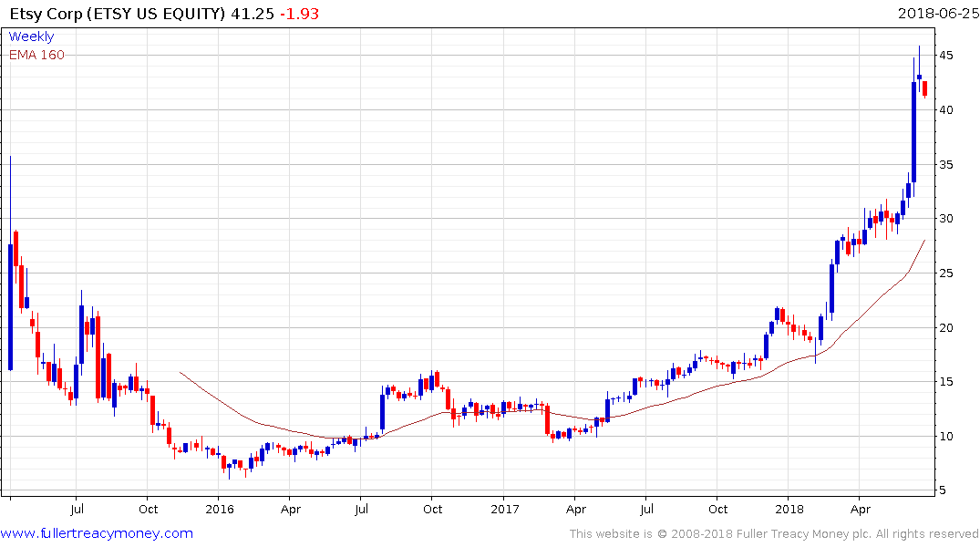This screenshot has width=980, height=547.
Task: Click the 45 price axis label
Action: click(x=946, y=55)
